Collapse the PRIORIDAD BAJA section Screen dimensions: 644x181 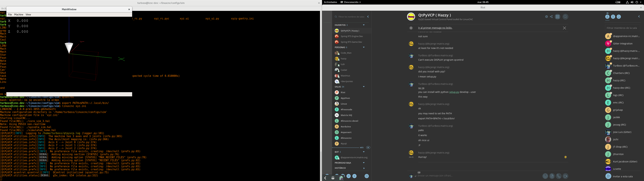point(364,163)
